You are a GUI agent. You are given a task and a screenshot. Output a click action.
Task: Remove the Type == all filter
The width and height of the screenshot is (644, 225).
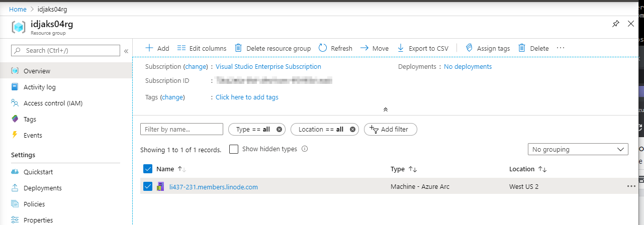pyautogui.click(x=280, y=129)
